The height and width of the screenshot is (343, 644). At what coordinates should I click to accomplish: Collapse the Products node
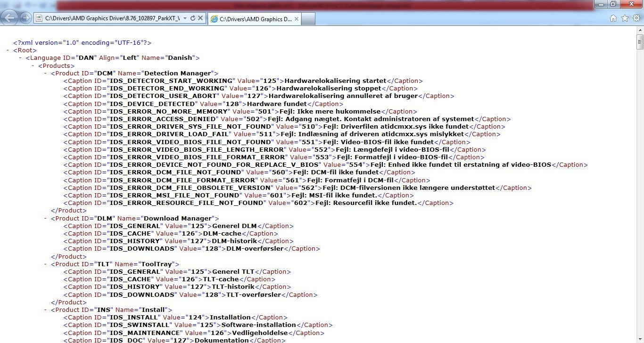click(x=33, y=65)
